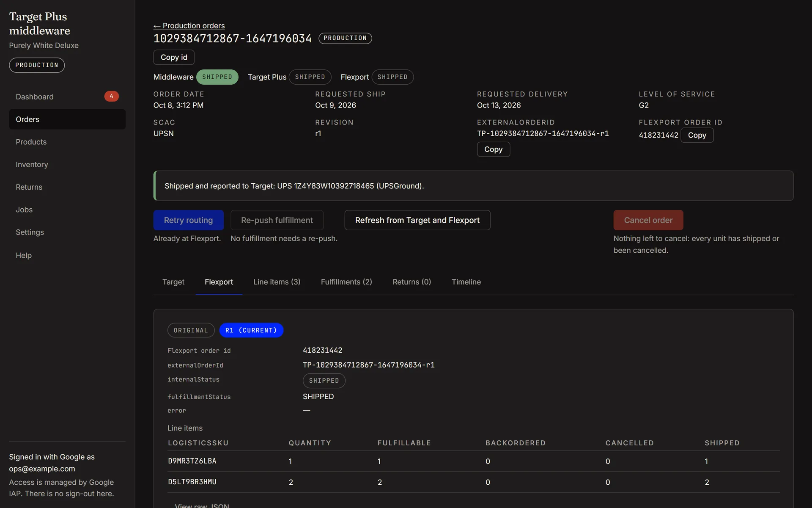Click ops@example.com in the sidebar footer
The width and height of the screenshot is (812, 508).
pyautogui.click(x=42, y=469)
